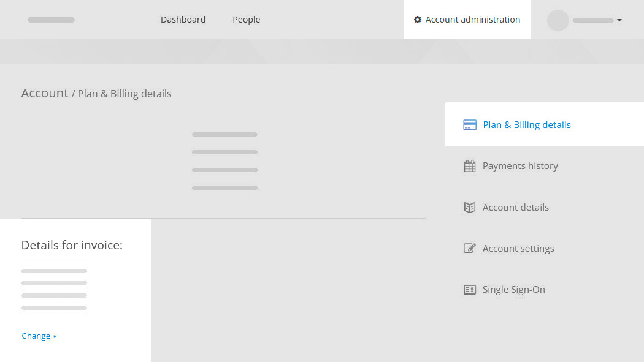Go to the Dashboard menu item
The width and height of the screenshot is (644, 362).
pyautogui.click(x=183, y=20)
